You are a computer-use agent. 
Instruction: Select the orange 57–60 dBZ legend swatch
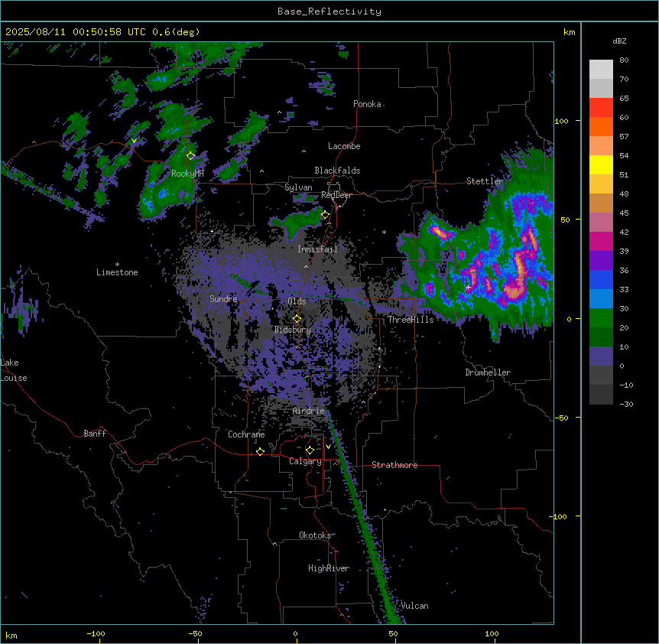point(601,126)
